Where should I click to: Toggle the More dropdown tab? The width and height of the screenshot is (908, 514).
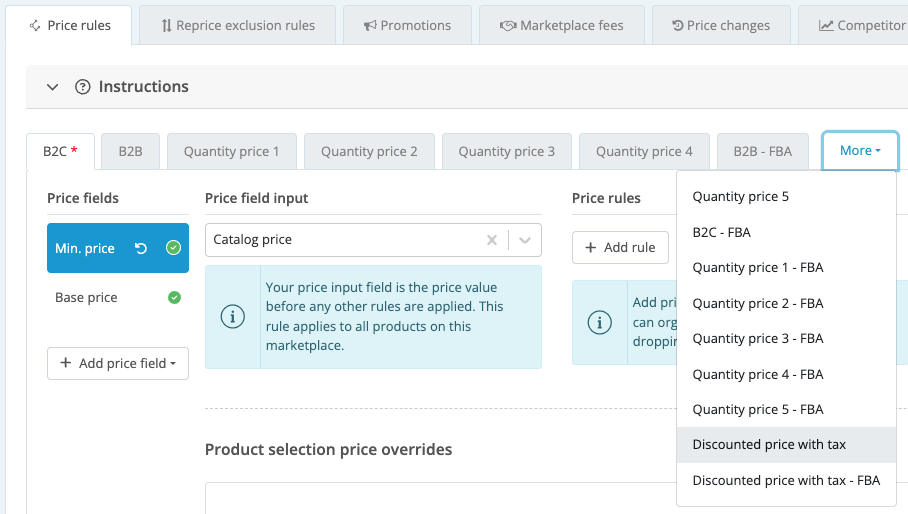click(860, 151)
